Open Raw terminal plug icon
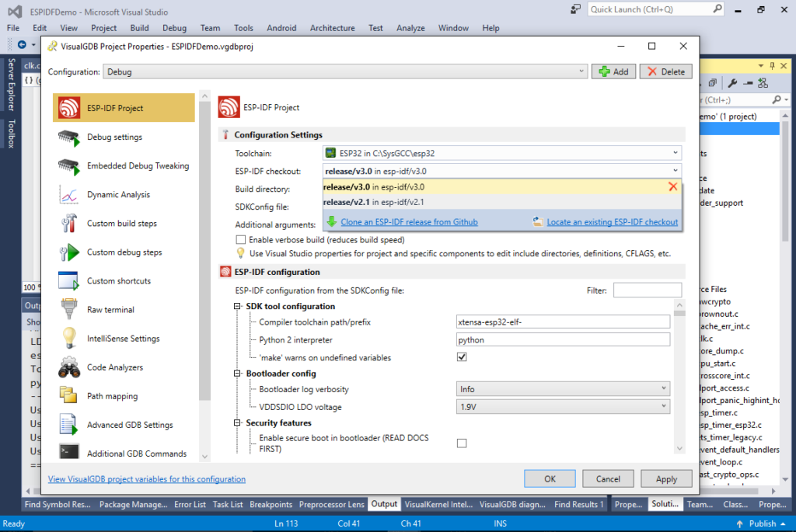 coord(69,310)
